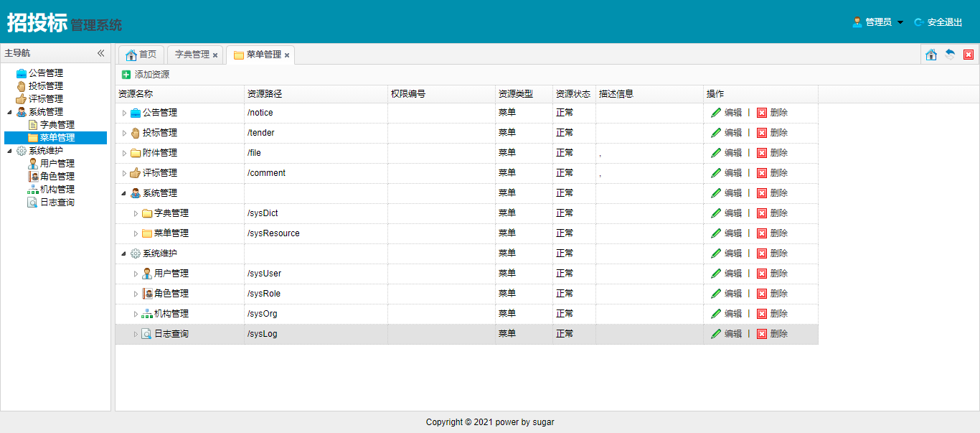
Task: Collapse 系统管理 node in sidebar tree
Action: (9, 112)
